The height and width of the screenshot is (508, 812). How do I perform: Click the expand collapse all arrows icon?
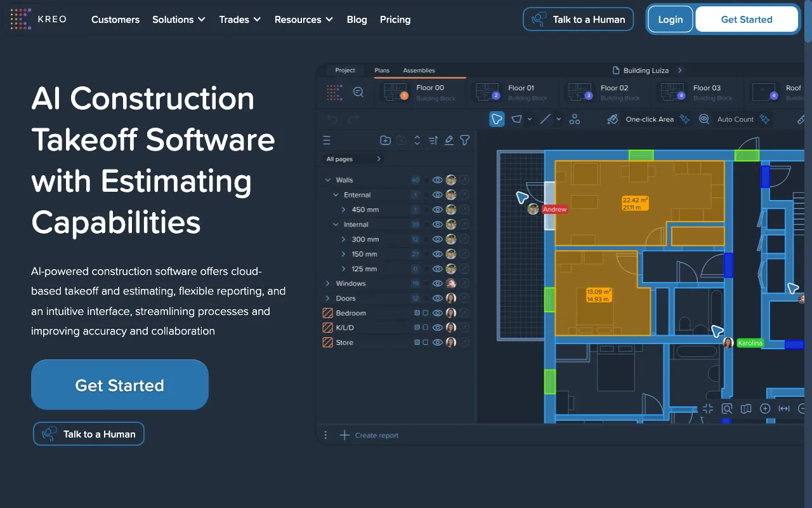[417, 140]
